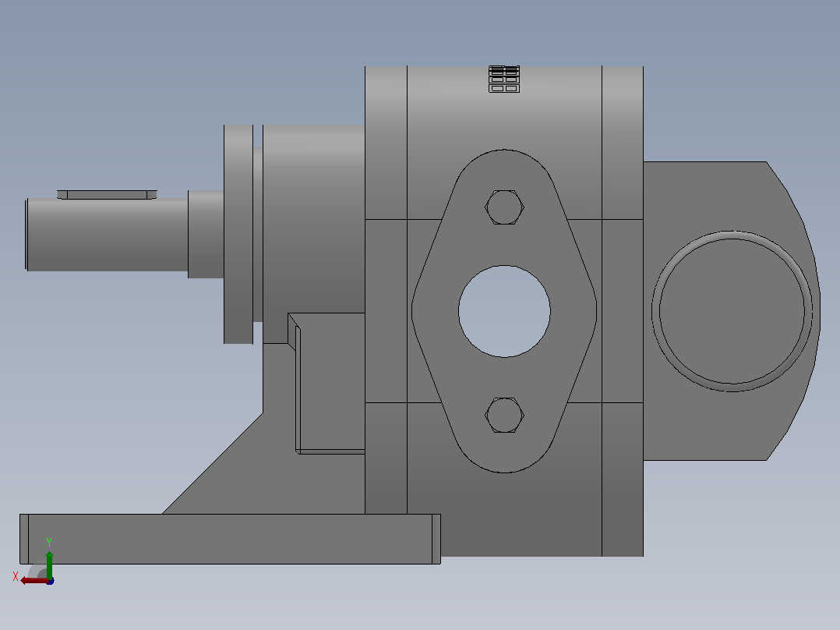Click the circular port hole in the flange
The height and width of the screenshot is (630, 840).
coord(504,311)
